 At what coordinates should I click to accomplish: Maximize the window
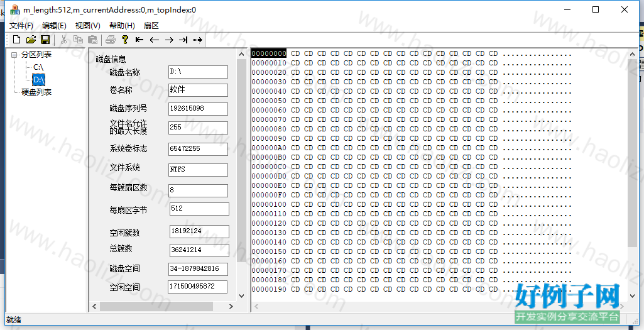pos(596,9)
